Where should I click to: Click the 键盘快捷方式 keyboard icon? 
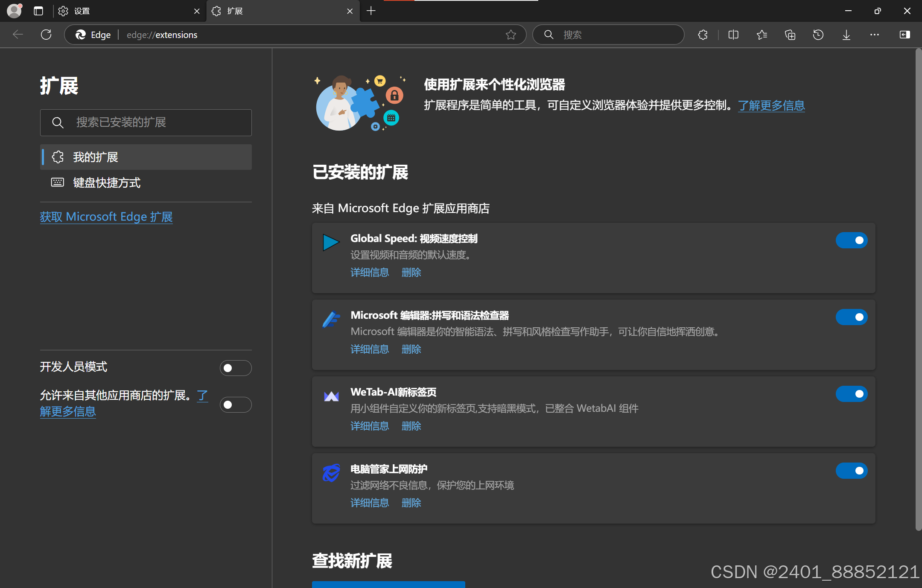(58, 183)
